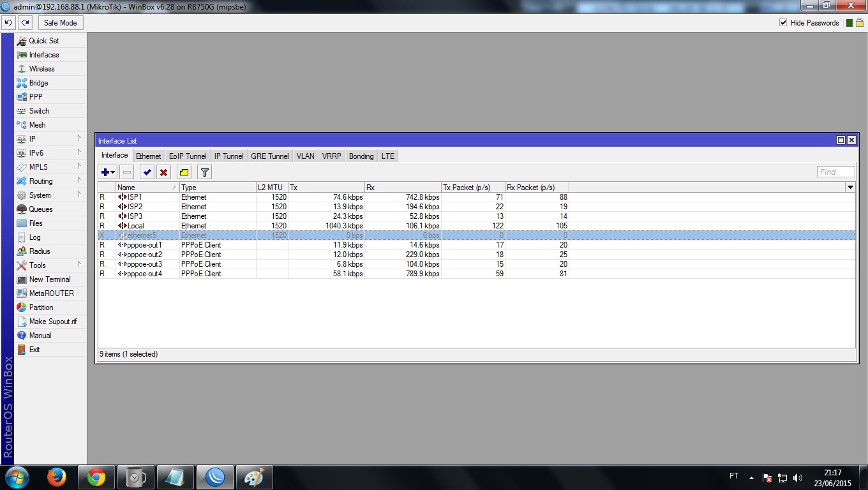Sort by the Type column header
Image resolution: width=868 pixels, height=490 pixels.
[x=218, y=188]
